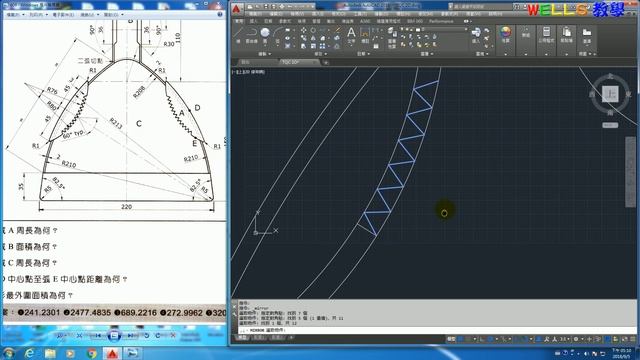Switch to the Start file tab
The image size is (640, 360).
click(x=256, y=62)
